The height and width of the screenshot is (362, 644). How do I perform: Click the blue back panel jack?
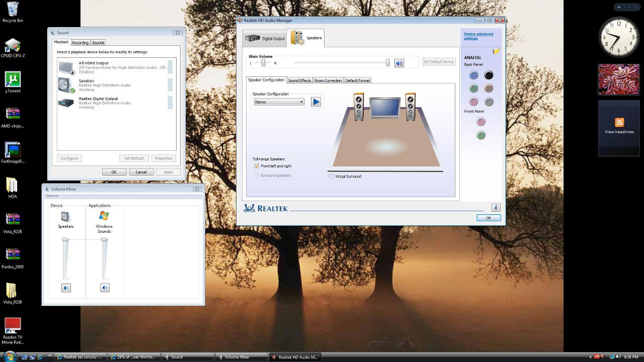tap(473, 75)
